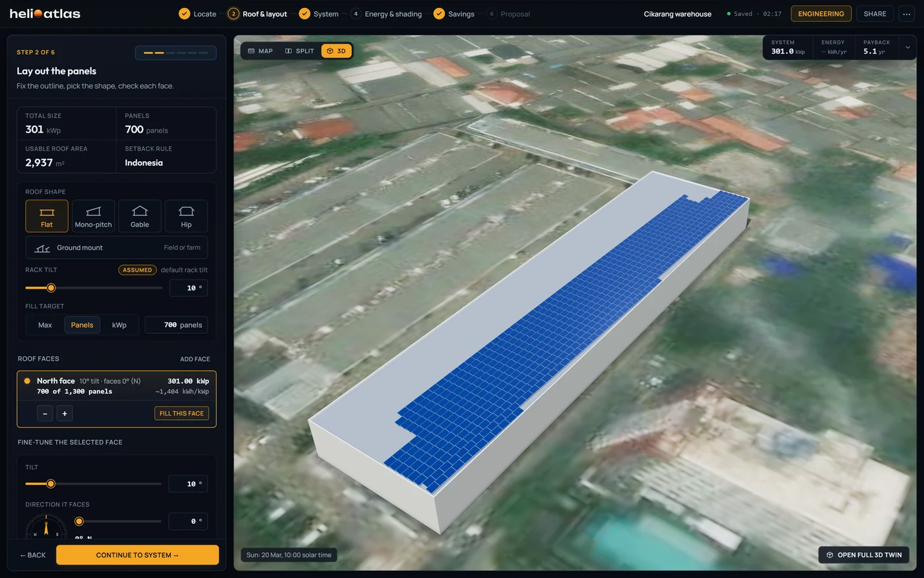Click the PAYBACK 5.1 yr stat
Image resolution: width=924 pixels, height=578 pixels.
point(876,48)
